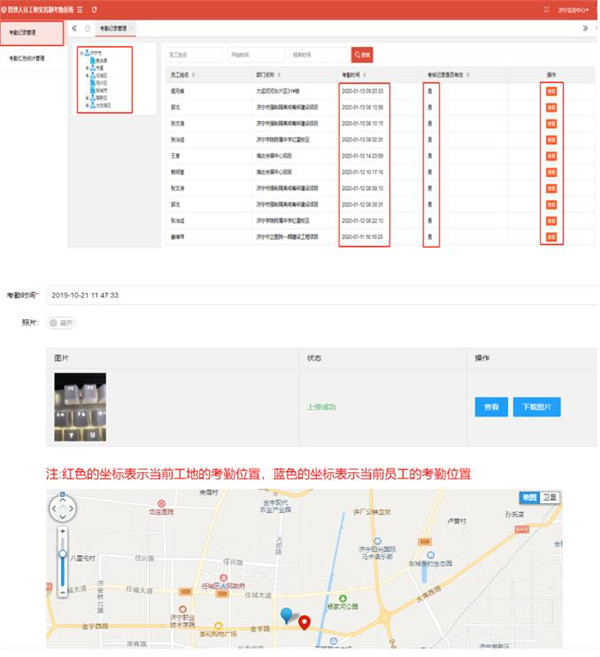Enter fullscreen with the header expand icon

click(546, 10)
